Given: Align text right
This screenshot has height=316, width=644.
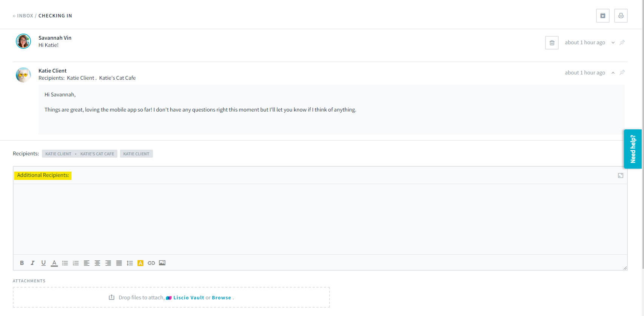Looking at the screenshot, I should coord(108,263).
